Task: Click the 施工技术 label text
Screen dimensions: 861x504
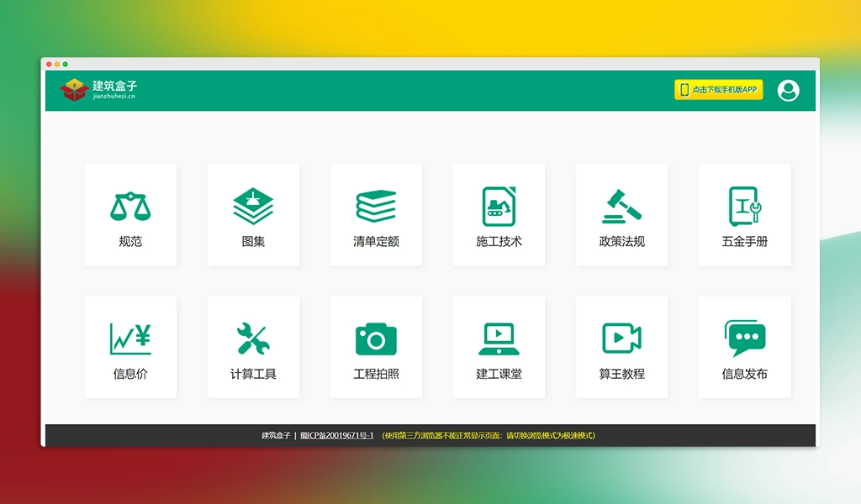Action: [x=499, y=241]
